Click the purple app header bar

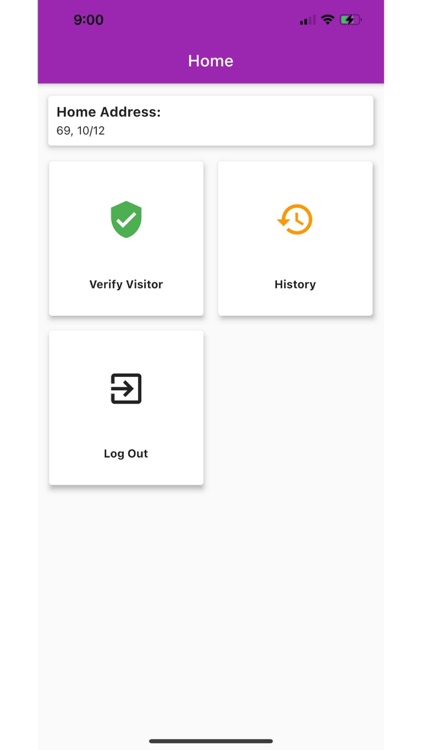211,42
